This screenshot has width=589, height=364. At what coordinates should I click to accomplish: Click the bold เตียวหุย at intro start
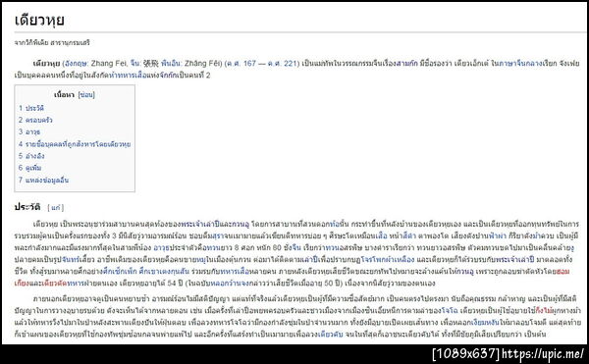tap(46, 63)
